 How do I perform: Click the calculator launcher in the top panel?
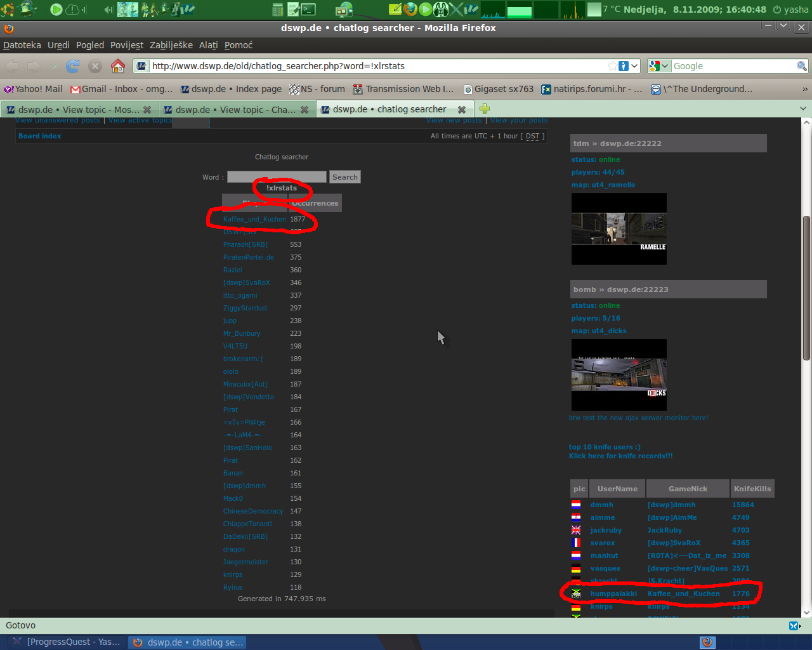277,10
